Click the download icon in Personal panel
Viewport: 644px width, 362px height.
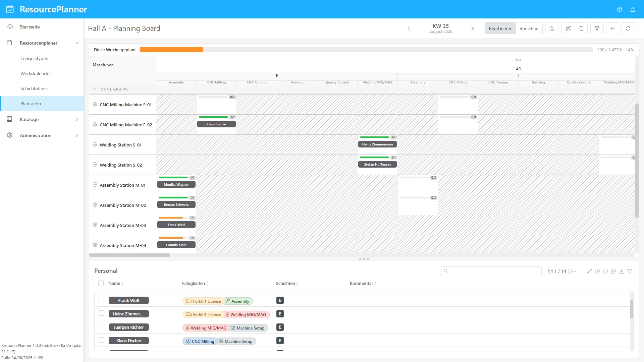click(x=622, y=271)
